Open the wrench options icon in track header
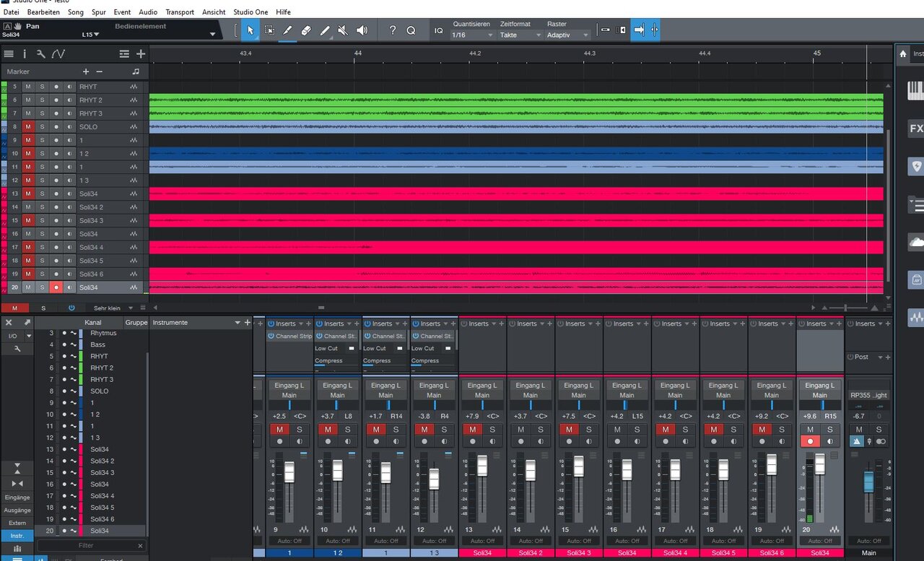This screenshot has width=924, height=561. tap(41, 53)
